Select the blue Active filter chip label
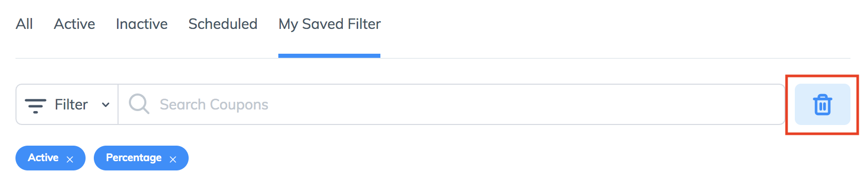This screenshot has height=188, width=868. (x=43, y=158)
